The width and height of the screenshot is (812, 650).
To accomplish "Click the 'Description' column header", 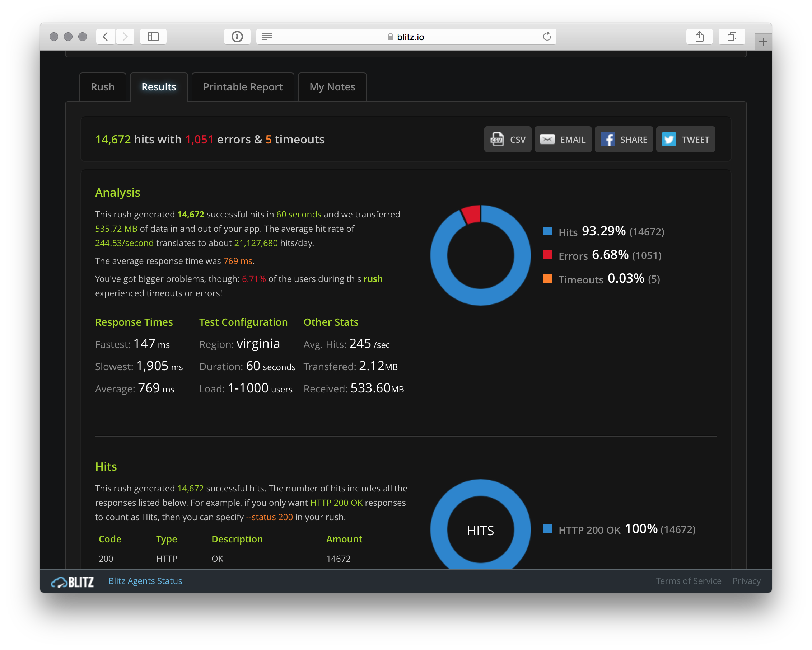I will coord(237,539).
